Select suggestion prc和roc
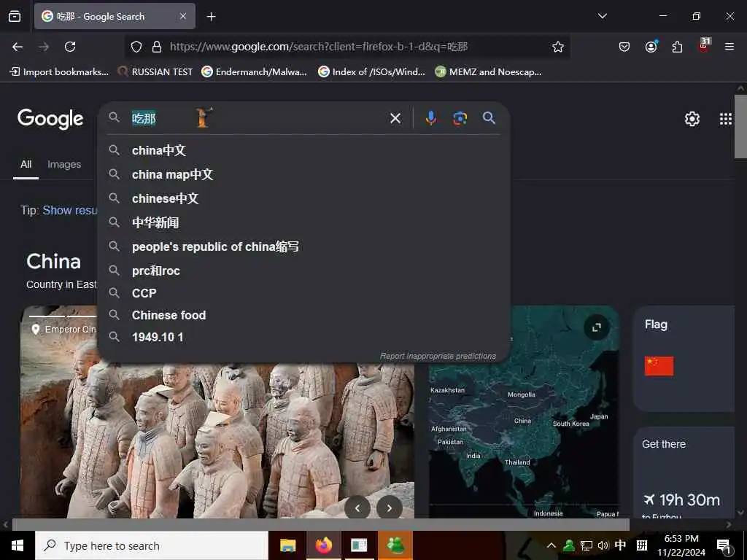Viewport: 747px width, 560px height. pos(303,271)
